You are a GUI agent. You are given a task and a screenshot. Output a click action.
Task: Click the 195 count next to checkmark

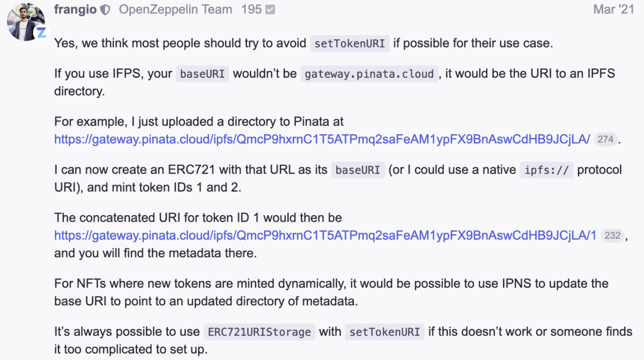251,9
